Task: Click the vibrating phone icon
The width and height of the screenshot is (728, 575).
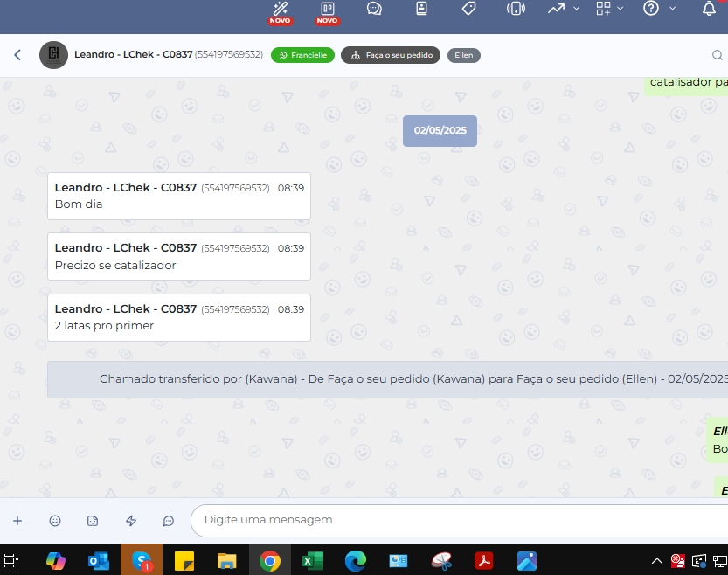Action: 516,9
